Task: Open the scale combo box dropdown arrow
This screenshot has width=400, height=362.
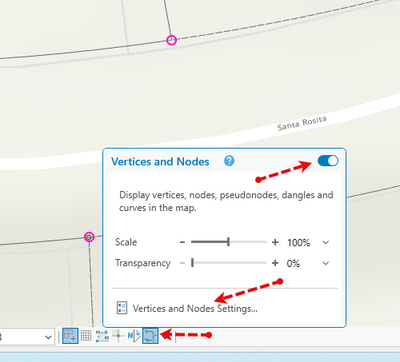Action: pyautogui.click(x=48, y=337)
